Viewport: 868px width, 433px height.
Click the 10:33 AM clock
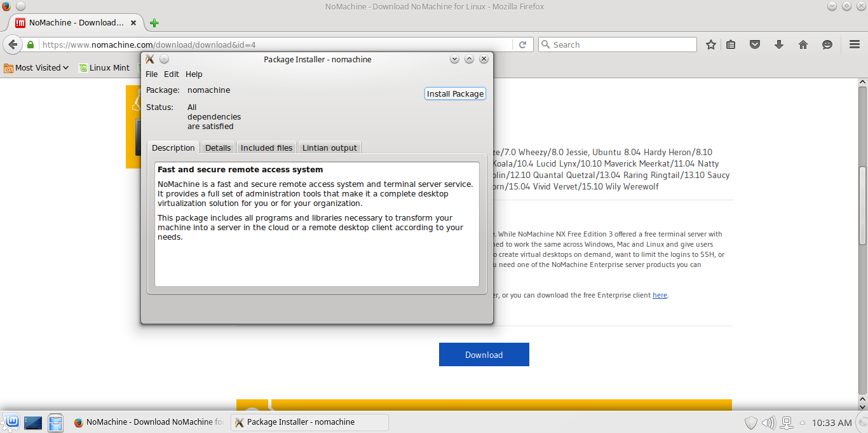(832, 423)
